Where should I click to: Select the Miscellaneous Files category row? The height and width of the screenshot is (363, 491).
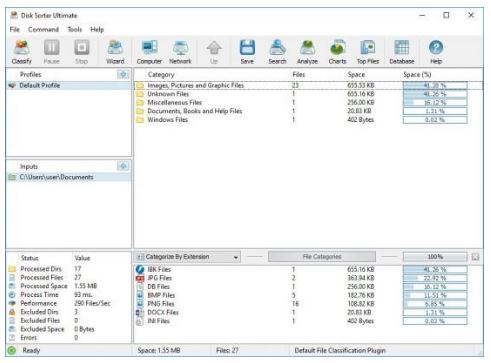pos(308,103)
